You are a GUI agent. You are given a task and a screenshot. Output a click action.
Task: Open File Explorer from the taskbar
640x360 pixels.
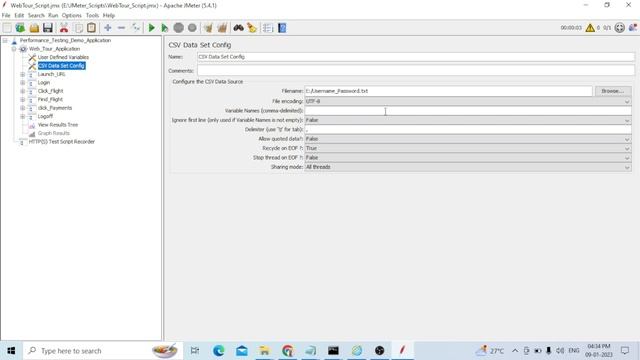tap(264, 351)
